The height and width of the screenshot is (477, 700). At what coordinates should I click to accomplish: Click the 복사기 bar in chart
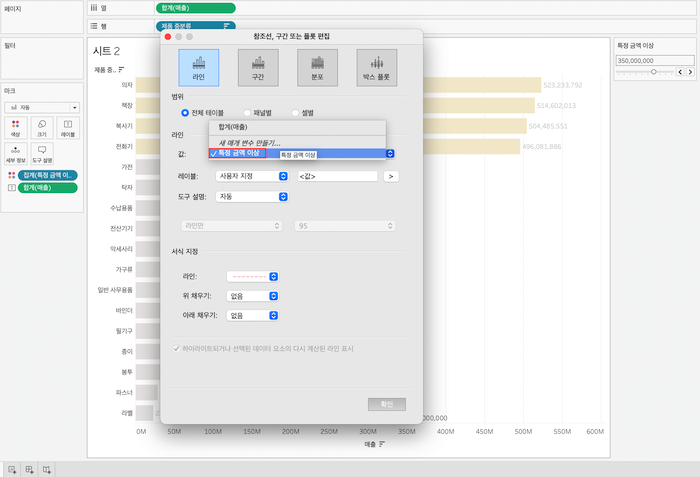coord(475,126)
